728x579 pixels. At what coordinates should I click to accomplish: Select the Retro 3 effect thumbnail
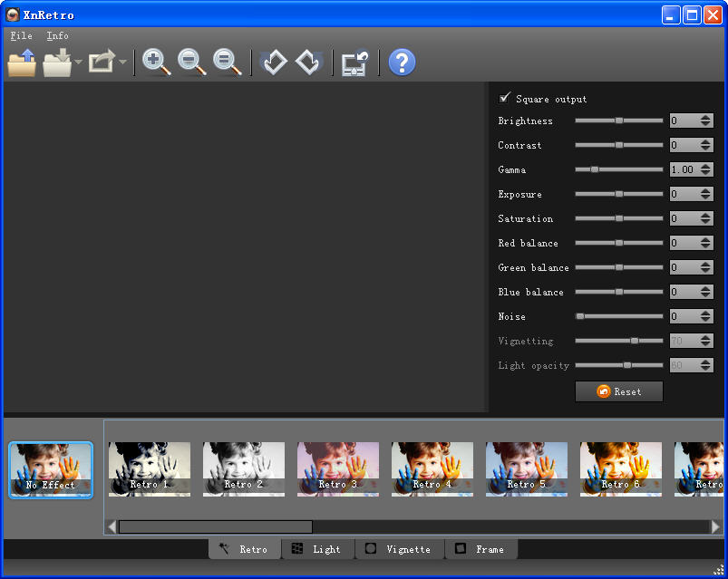click(338, 468)
